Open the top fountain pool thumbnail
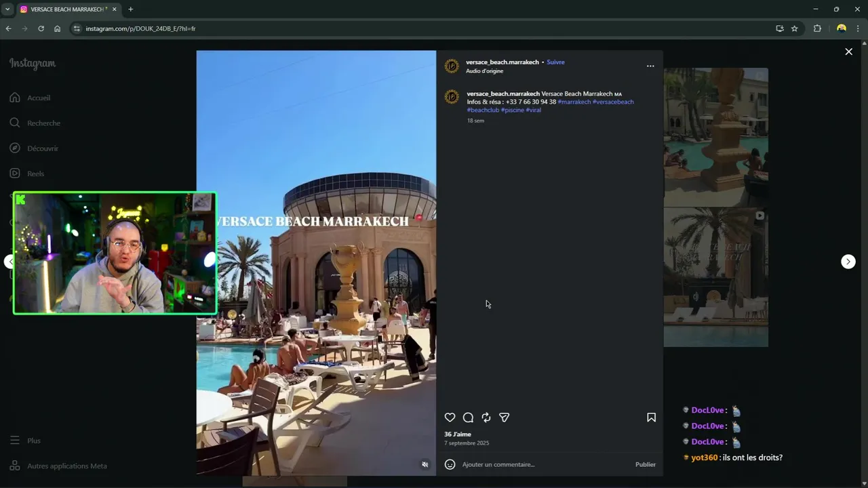 tap(715, 137)
